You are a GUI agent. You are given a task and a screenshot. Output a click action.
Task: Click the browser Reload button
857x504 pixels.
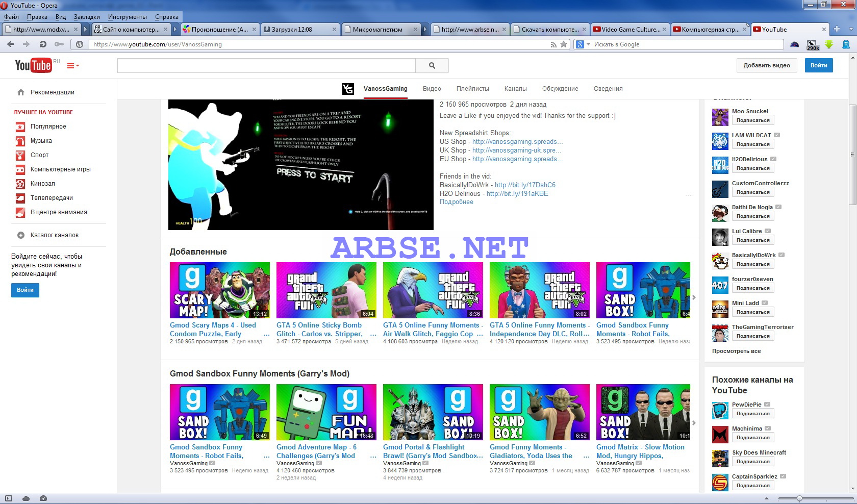pyautogui.click(x=43, y=44)
